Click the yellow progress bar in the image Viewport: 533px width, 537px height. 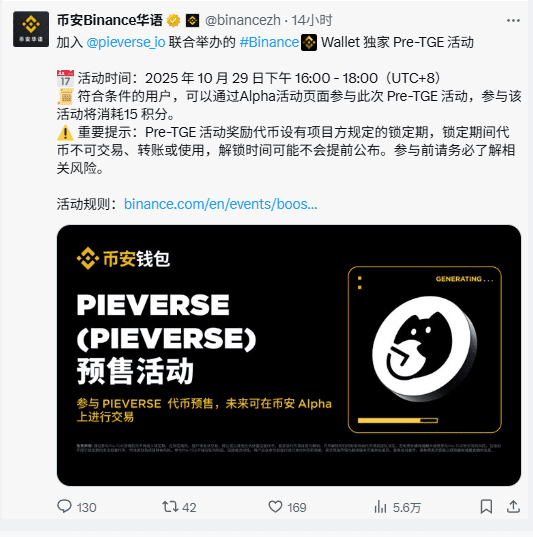coord(398,420)
